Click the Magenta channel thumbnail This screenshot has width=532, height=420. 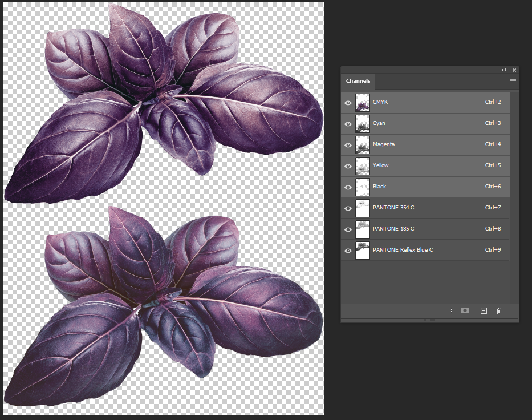tap(363, 145)
